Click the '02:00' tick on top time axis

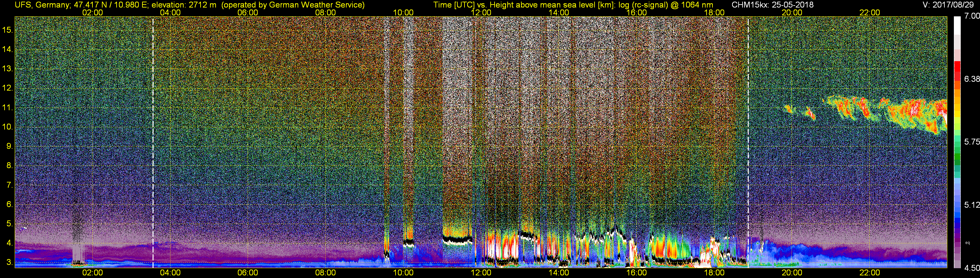point(92,12)
